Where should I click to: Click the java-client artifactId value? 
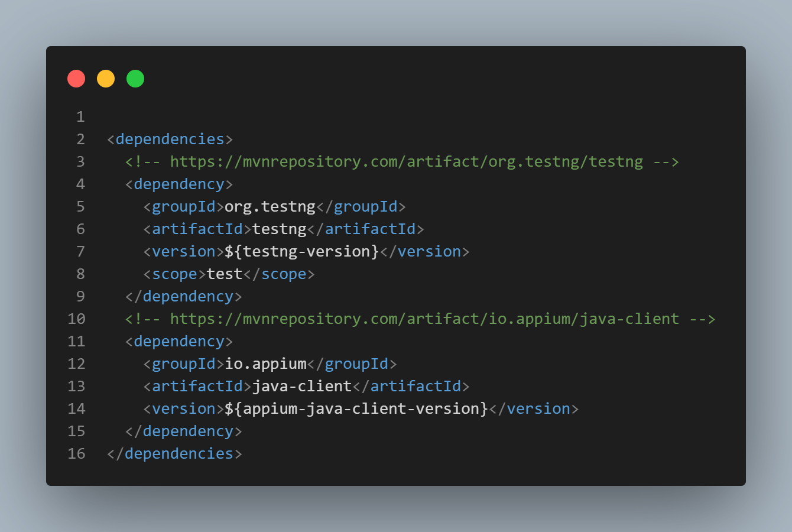point(302,387)
